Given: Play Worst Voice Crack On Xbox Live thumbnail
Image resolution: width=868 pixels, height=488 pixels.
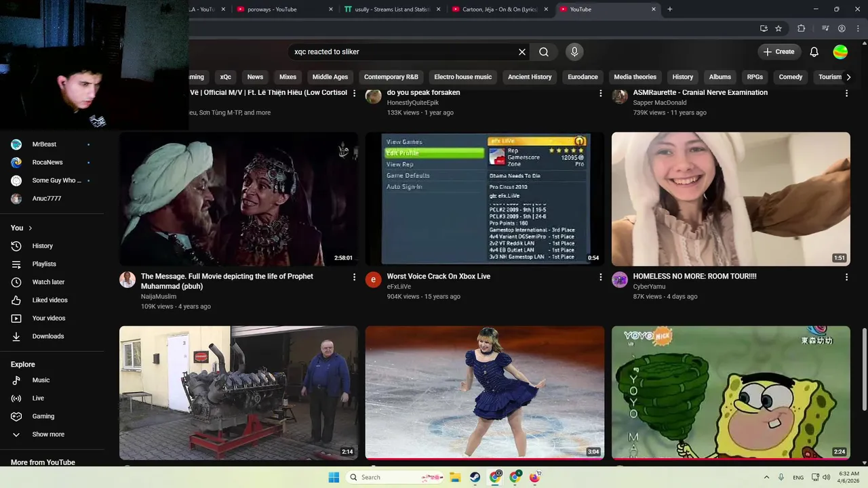Looking at the screenshot, I should (x=485, y=199).
